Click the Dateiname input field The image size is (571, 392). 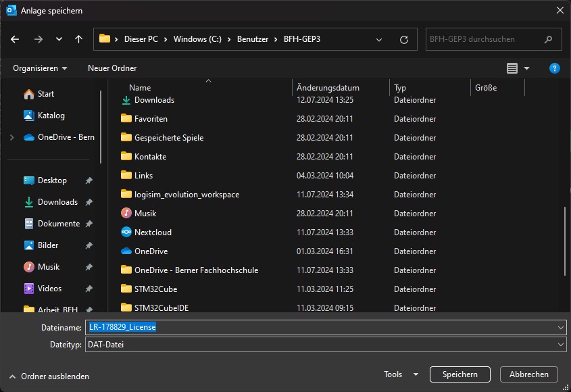coord(326,327)
